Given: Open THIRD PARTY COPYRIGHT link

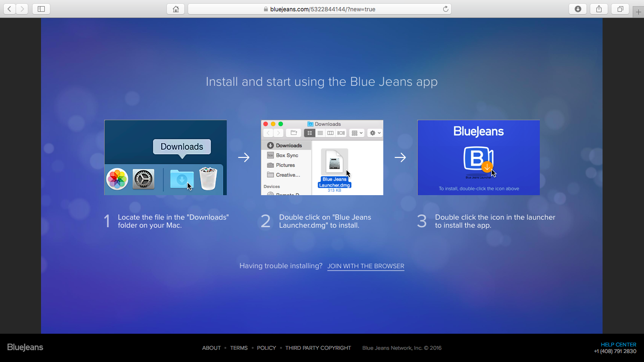Looking at the screenshot, I should click(x=318, y=348).
